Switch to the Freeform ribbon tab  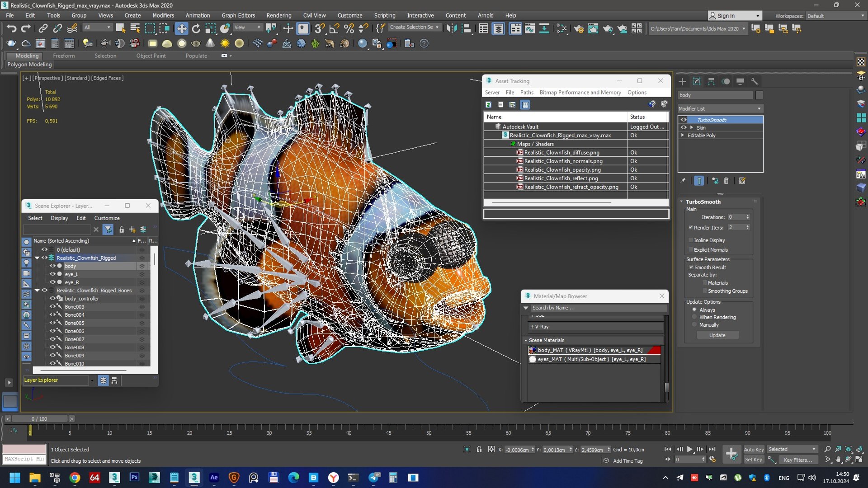[x=64, y=56]
